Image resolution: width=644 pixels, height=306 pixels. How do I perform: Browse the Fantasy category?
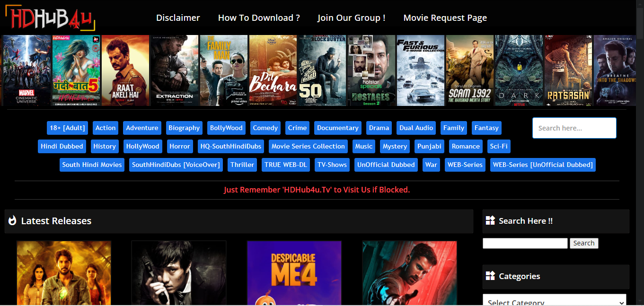(486, 128)
